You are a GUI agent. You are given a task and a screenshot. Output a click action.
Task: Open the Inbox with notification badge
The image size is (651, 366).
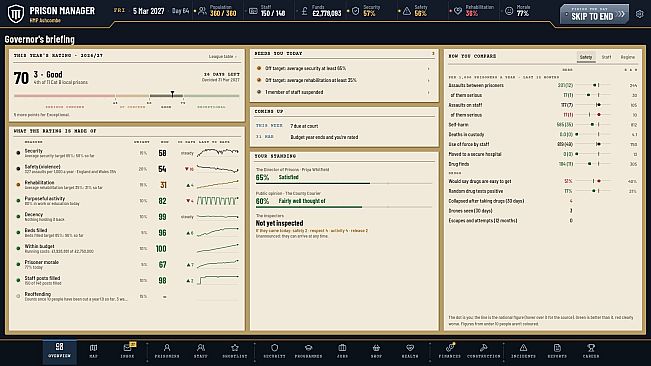(x=127, y=351)
